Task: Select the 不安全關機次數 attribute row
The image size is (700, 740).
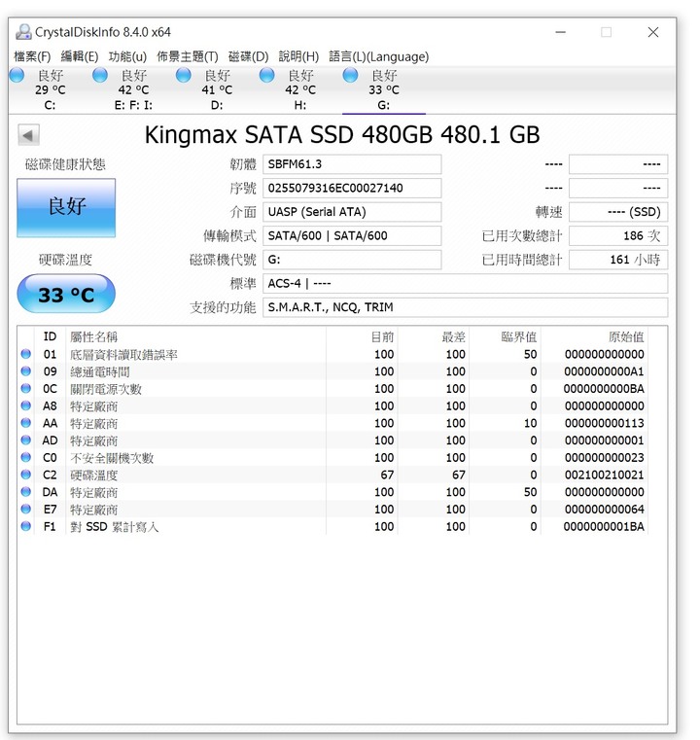Action: pyautogui.click(x=332, y=457)
